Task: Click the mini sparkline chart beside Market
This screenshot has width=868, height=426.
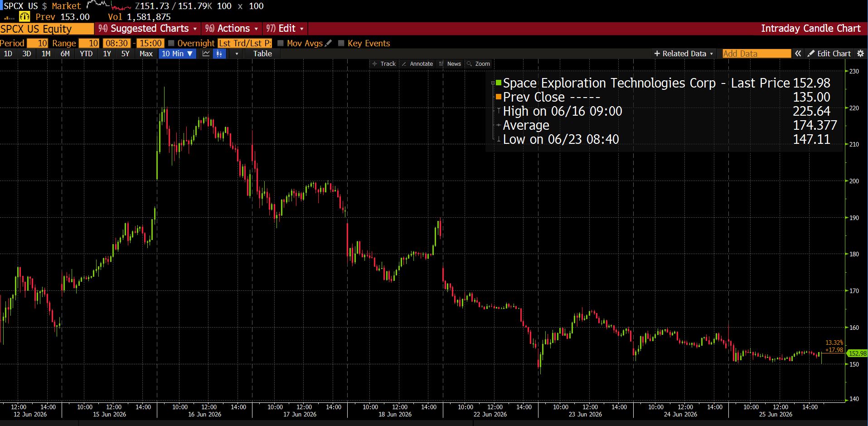Action: point(109,5)
